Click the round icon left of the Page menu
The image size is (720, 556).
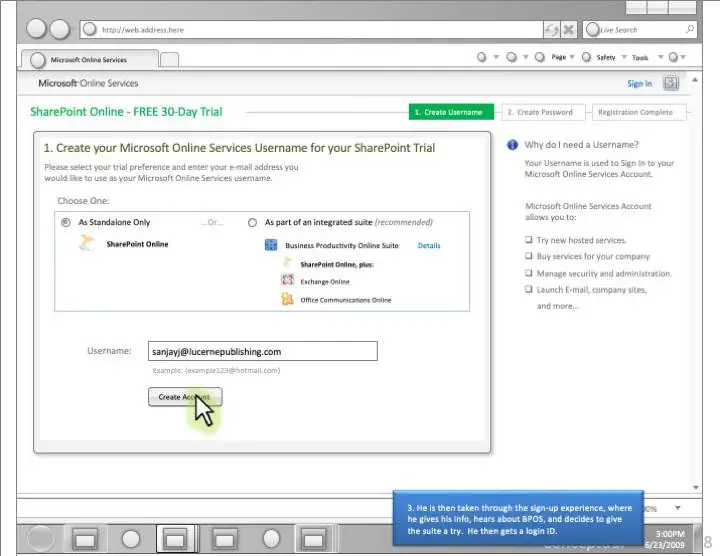pyautogui.click(x=540, y=57)
